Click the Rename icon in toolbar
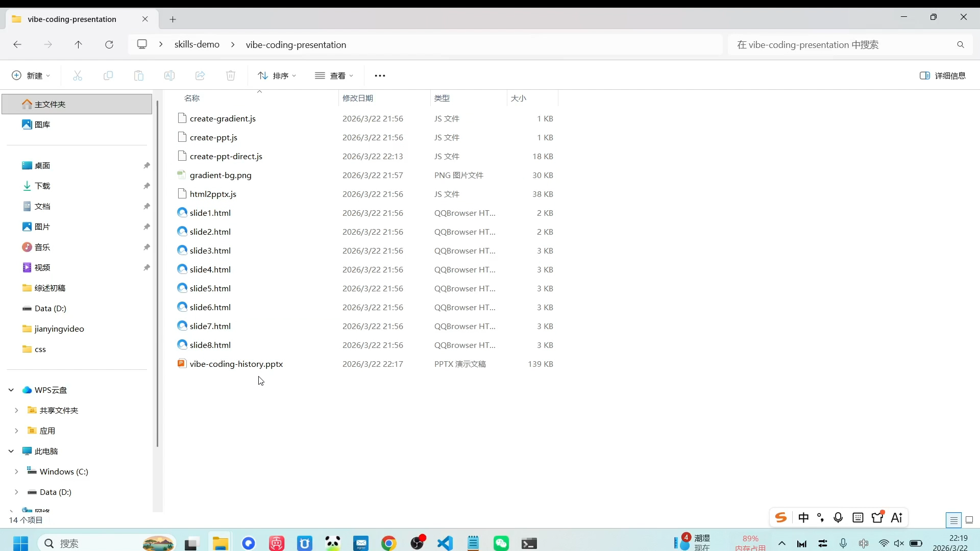Screen dimensions: 980x551 pyautogui.click(x=169, y=76)
